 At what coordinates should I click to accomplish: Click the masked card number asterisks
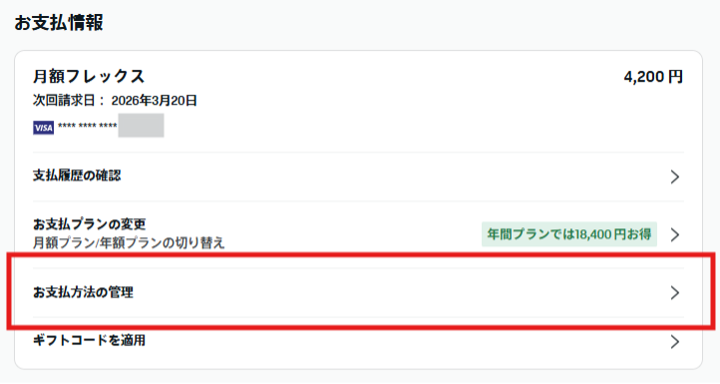[x=87, y=126]
